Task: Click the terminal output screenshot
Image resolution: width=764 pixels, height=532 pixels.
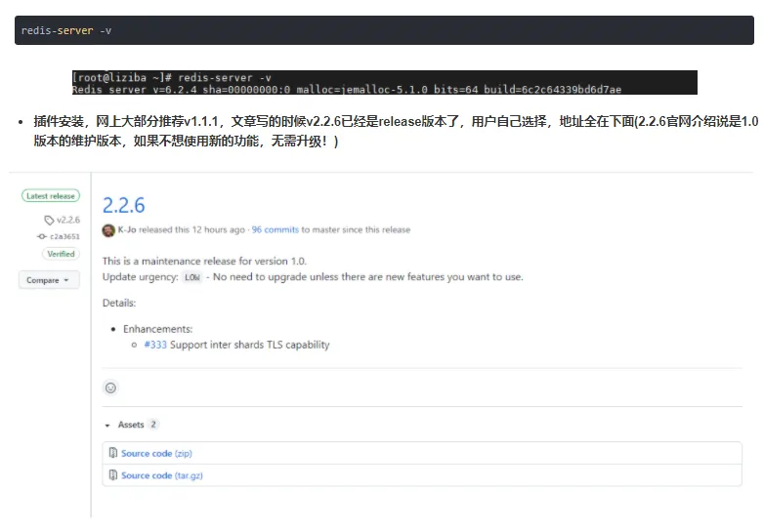Action: point(384,83)
